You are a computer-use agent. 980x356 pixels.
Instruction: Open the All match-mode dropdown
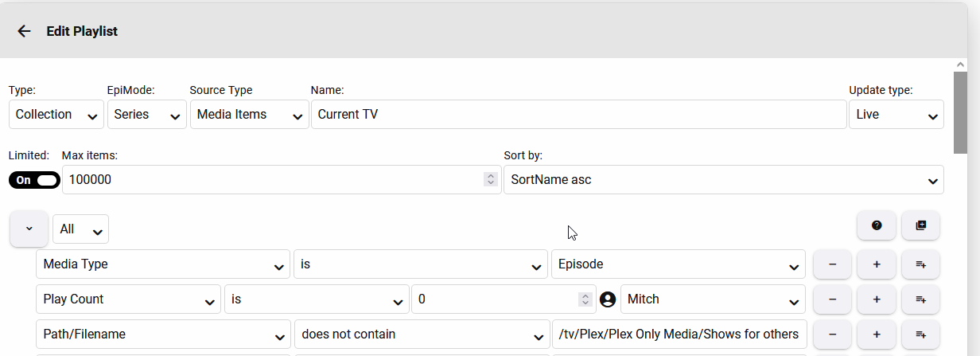coord(80,229)
